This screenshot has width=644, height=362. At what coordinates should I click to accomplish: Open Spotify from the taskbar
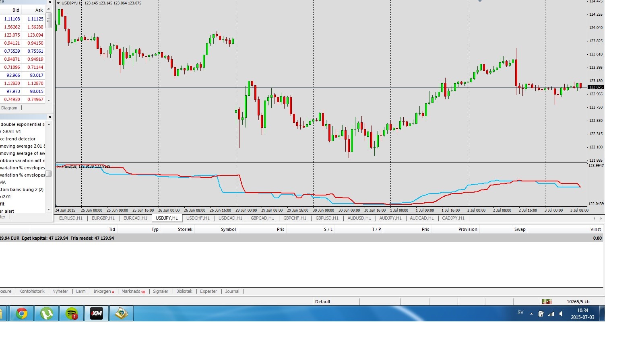[72, 313]
